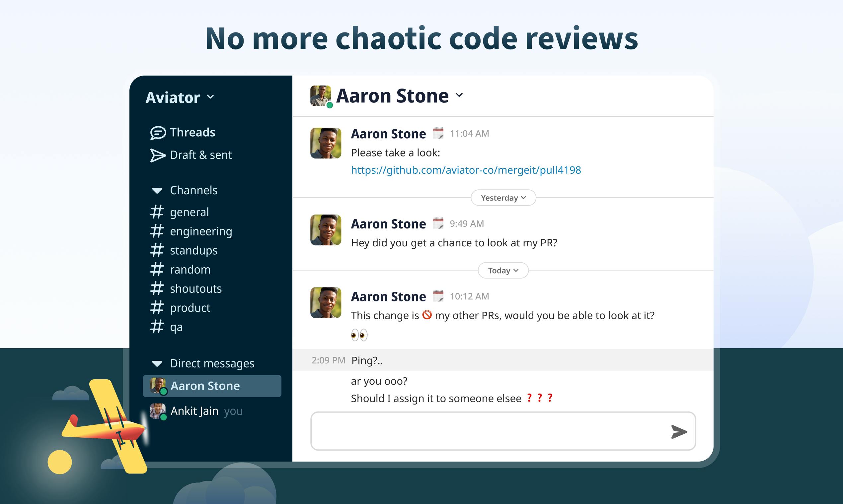Click the Draft & sent paper plane icon

pos(158,156)
